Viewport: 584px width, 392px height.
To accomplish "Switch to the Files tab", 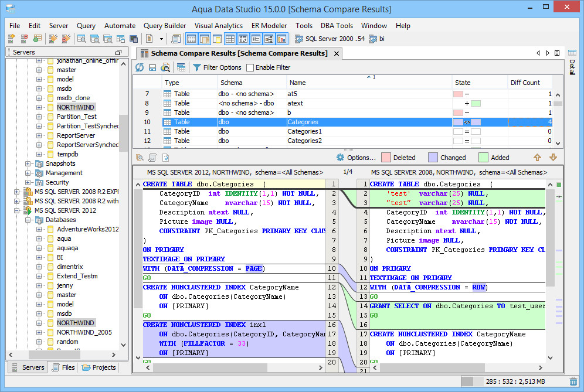I will 63,367.
